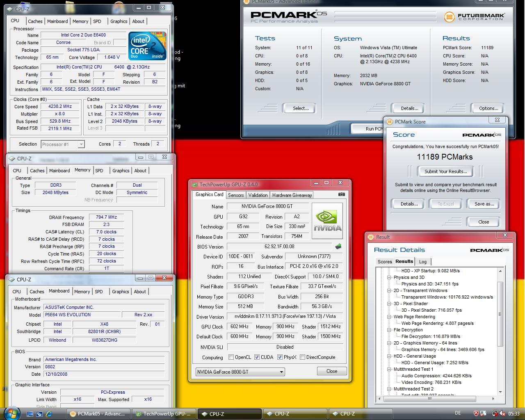The height and width of the screenshot is (420, 525).
Task: Collapse the File Decryption node
Action: click(389, 330)
